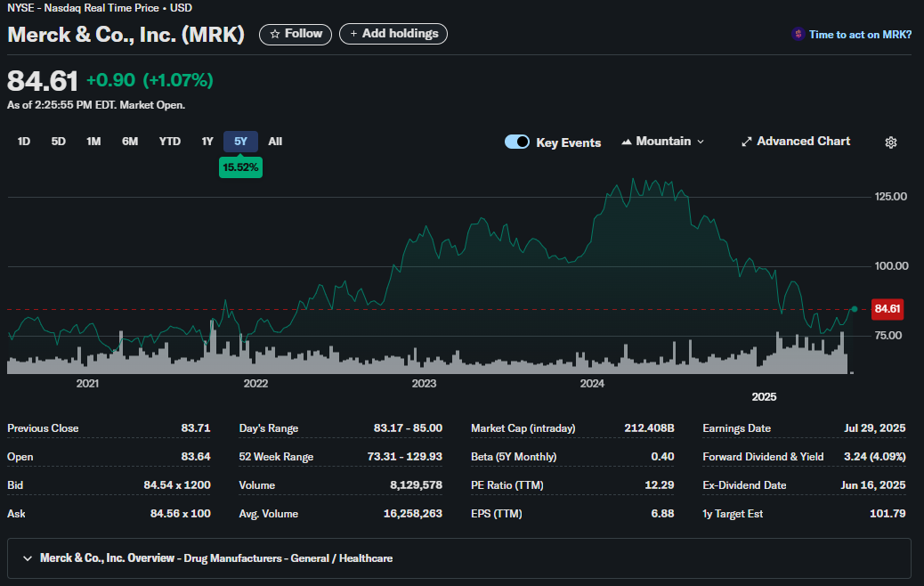Select the 5Y time range
The image size is (924, 586).
(240, 142)
